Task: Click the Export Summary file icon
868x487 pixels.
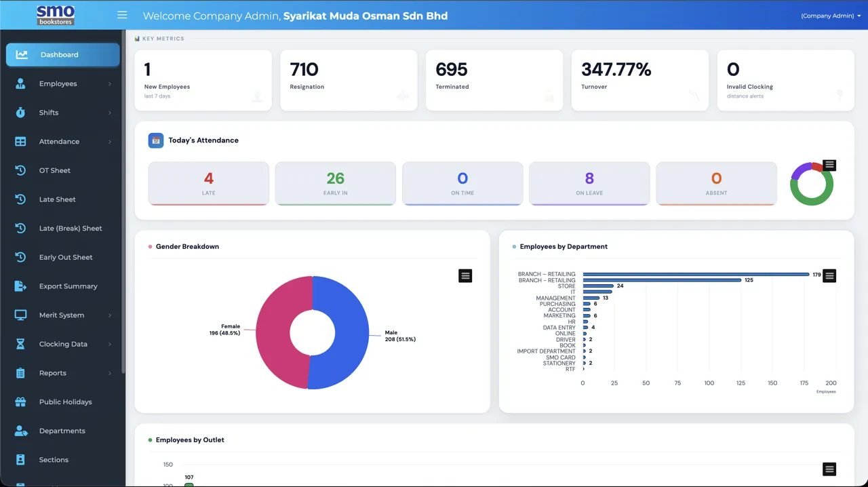Action: pyautogui.click(x=20, y=286)
